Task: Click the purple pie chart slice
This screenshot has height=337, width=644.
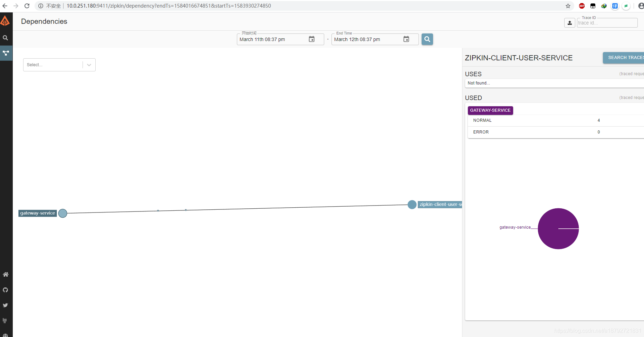Action: tap(558, 229)
